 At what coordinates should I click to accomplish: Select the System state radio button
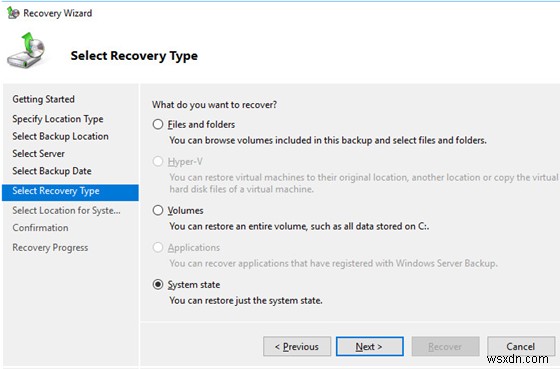pos(158,284)
